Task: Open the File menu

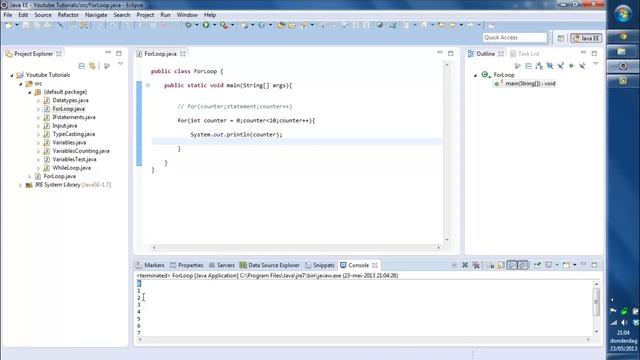Action: [x=8, y=15]
